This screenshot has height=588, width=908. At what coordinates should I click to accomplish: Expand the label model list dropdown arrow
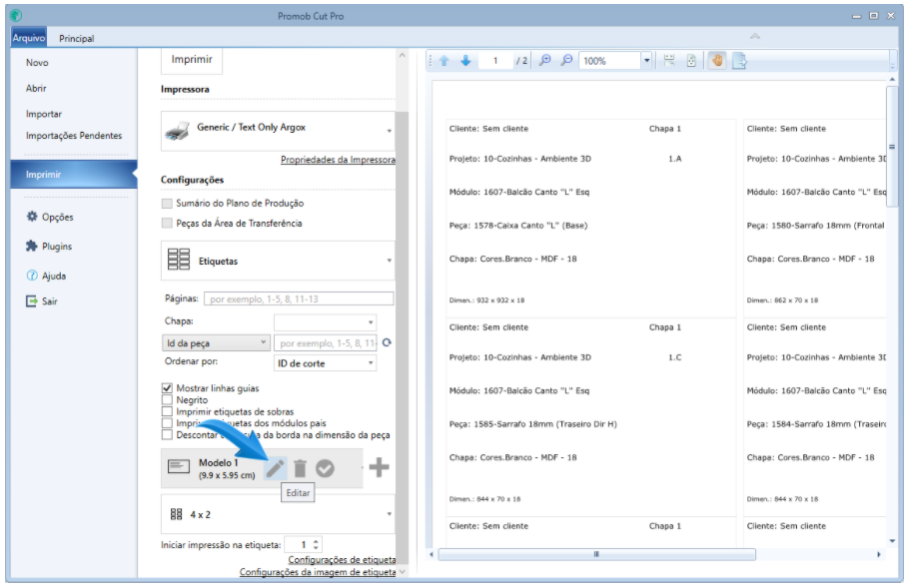click(x=363, y=467)
